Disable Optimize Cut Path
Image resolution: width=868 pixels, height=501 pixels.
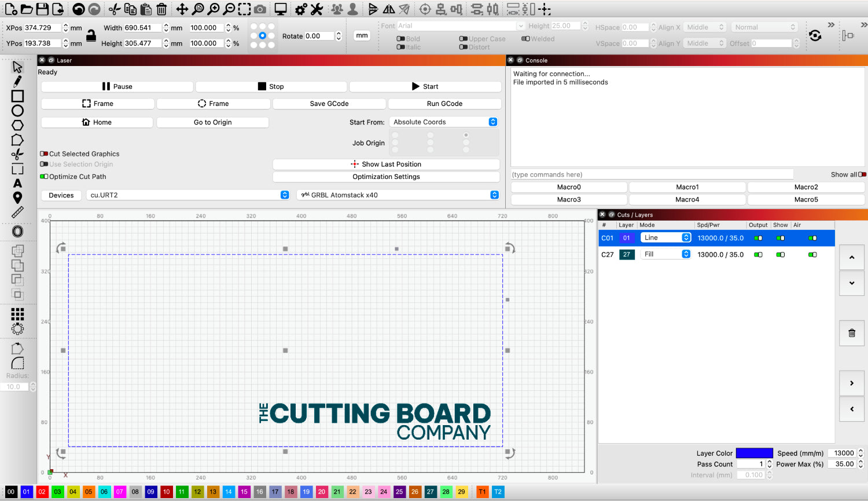click(x=44, y=177)
